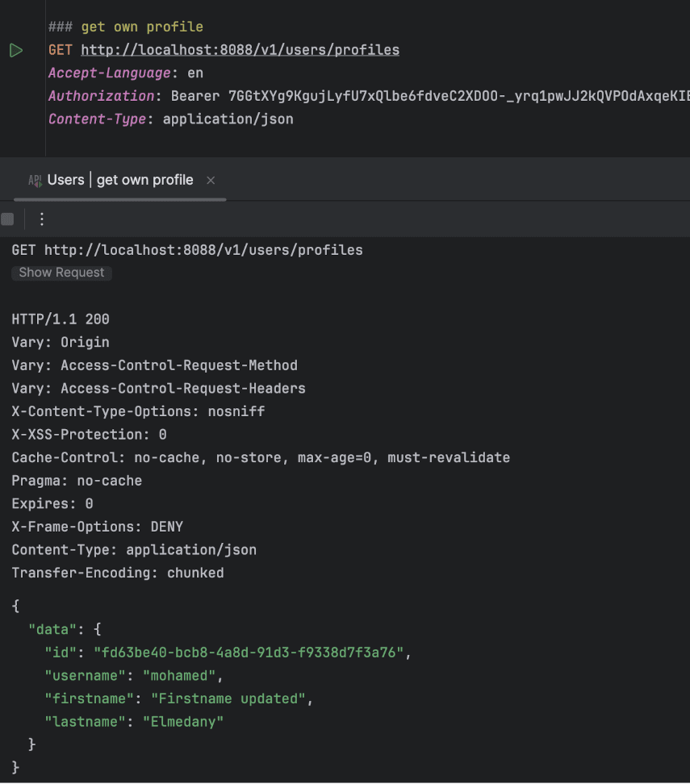Click the GET URL line in response panel

click(x=187, y=250)
